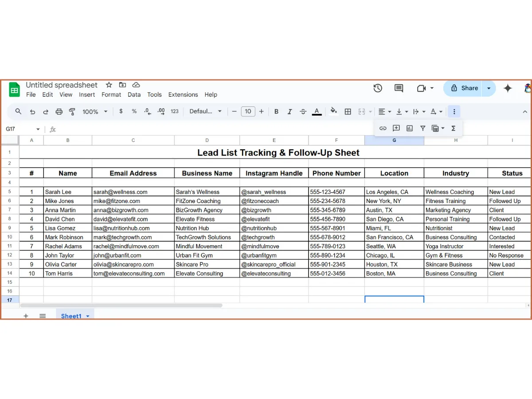Open text wrapping dropdown
Image resolution: width=532 pixels, height=399 pixels.
click(419, 112)
